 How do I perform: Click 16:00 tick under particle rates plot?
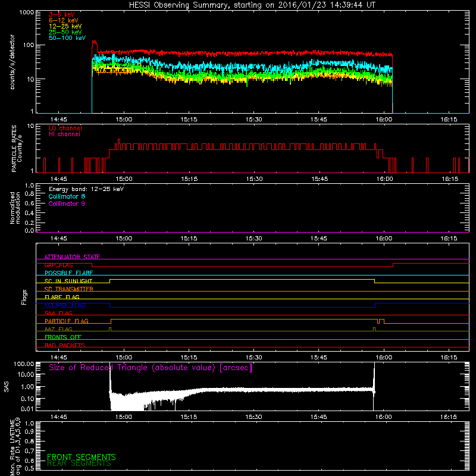coord(384,179)
